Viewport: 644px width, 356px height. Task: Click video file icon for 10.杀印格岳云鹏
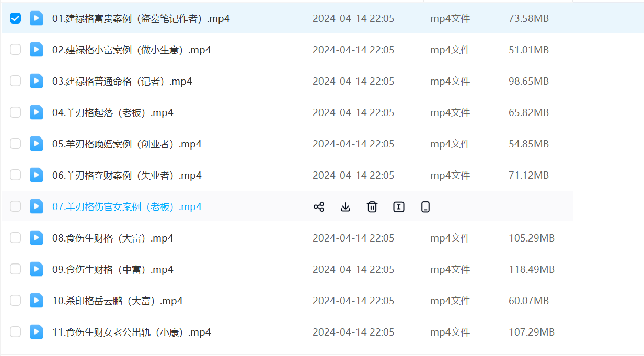(37, 301)
